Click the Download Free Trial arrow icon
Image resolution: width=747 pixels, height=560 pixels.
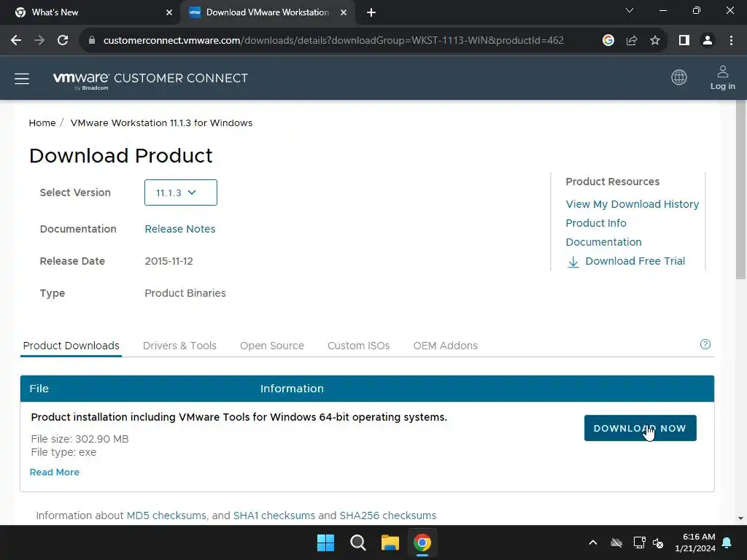click(x=573, y=262)
